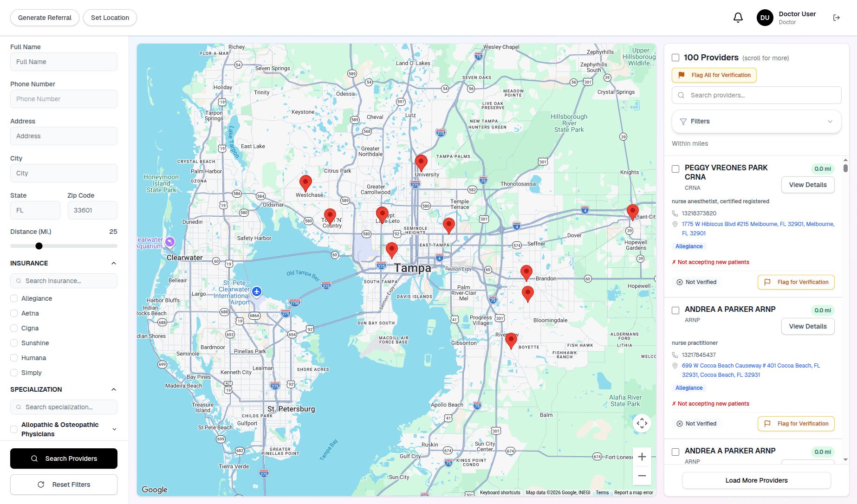Screen dimensions: 857x504
Task: Check Allopathic & Osteopathic Physicians checkbox
Action: click(x=14, y=429)
